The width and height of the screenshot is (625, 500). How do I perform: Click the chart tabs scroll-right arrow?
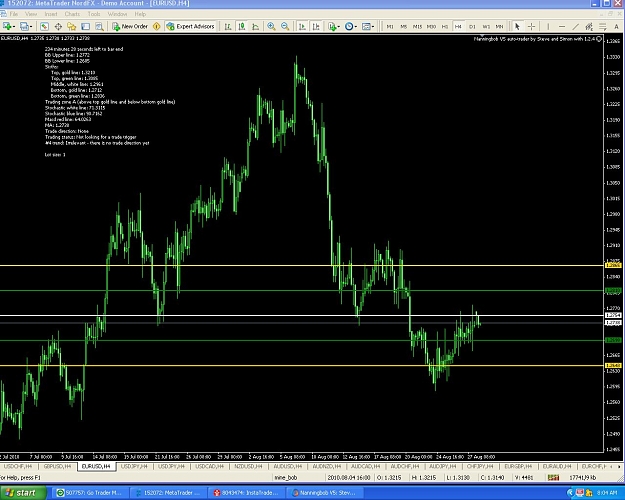click(x=620, y=466)
